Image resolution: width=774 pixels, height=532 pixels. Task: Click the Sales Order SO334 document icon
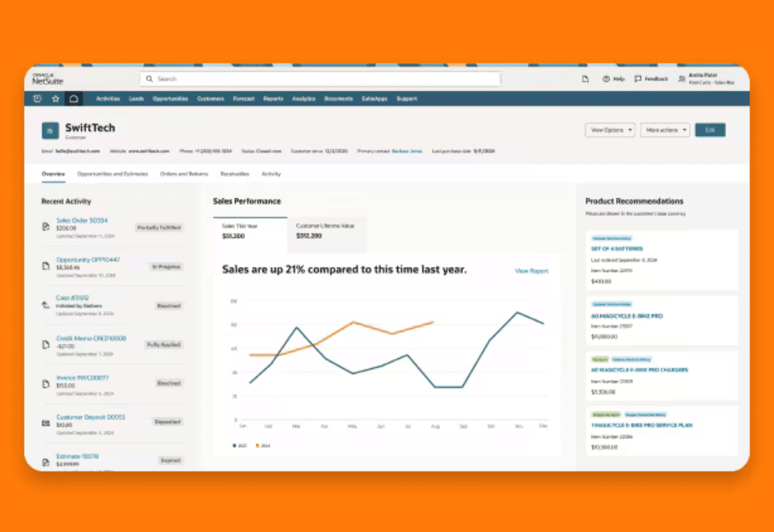(46, 227)
